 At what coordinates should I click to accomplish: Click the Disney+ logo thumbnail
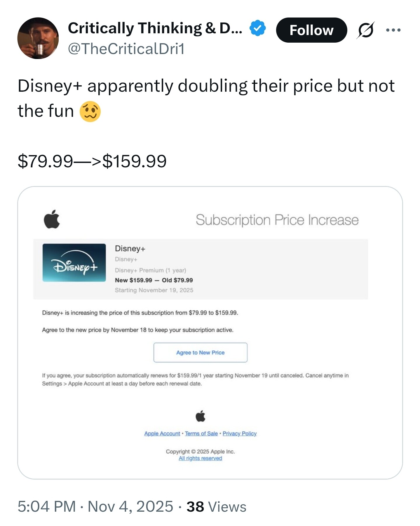74,263
